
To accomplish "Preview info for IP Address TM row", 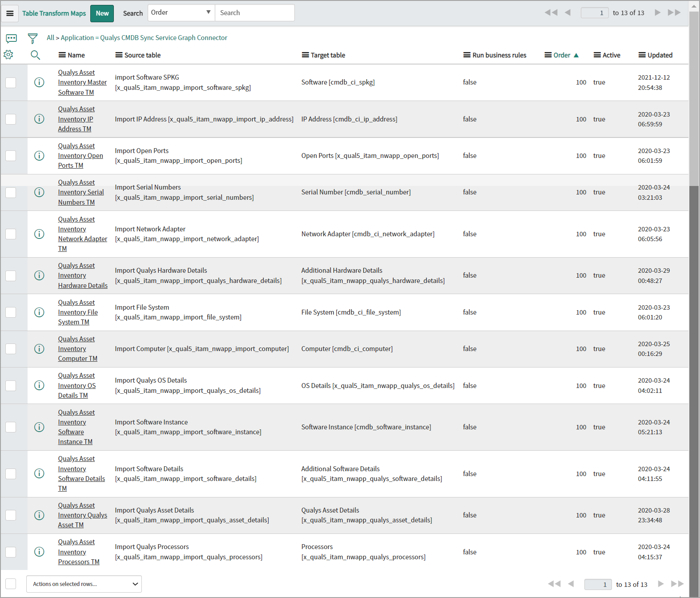I will point(39,119).
